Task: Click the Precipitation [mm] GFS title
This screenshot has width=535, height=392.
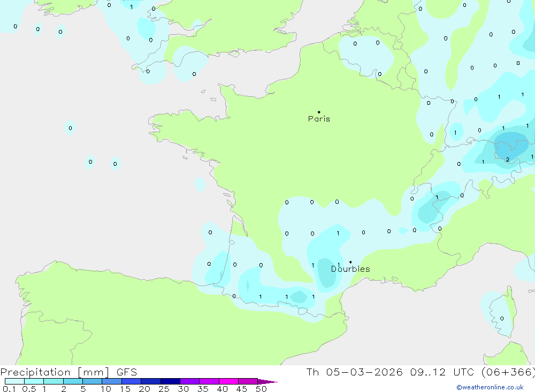Action: click(68, 372)
